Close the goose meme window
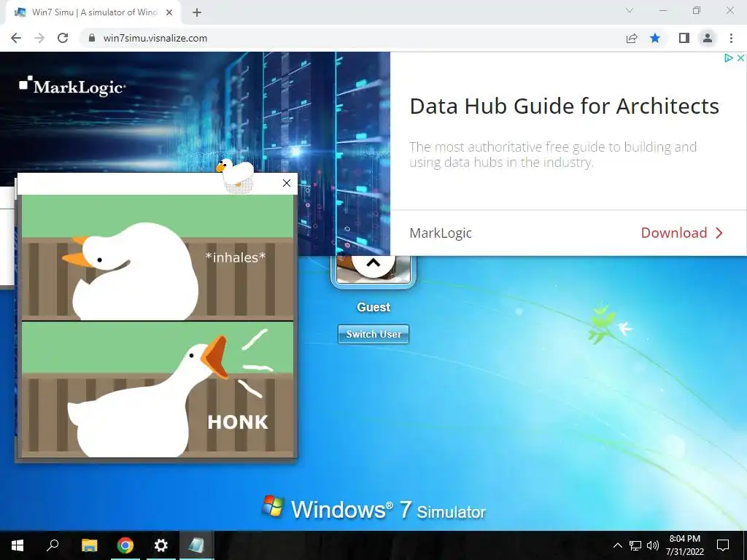 coord(286,183)
